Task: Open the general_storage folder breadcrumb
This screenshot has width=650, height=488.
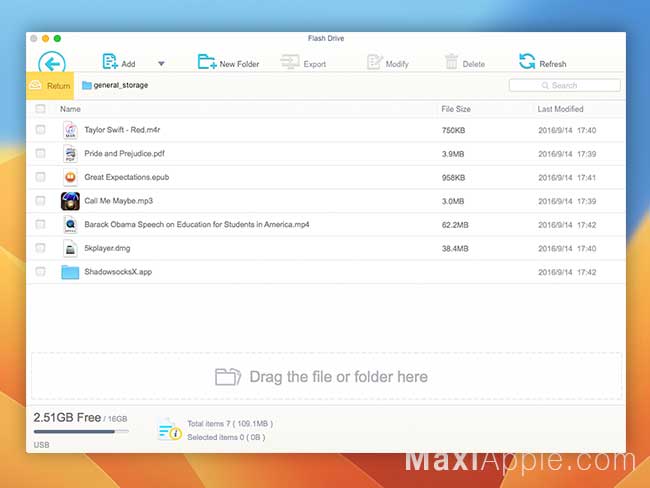Action: [x=115, y=85]
